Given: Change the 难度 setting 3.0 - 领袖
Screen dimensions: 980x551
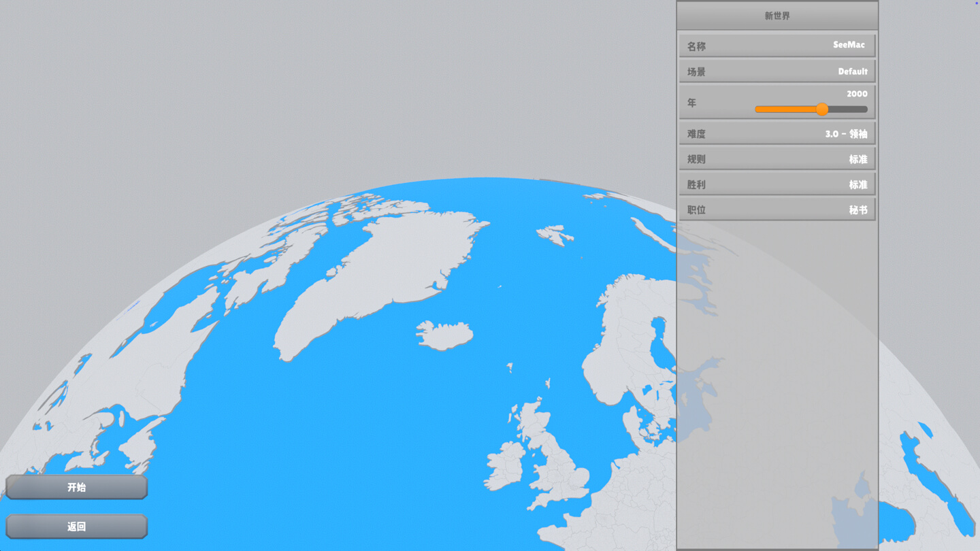Looking at the screenshot, I should 777,133.
